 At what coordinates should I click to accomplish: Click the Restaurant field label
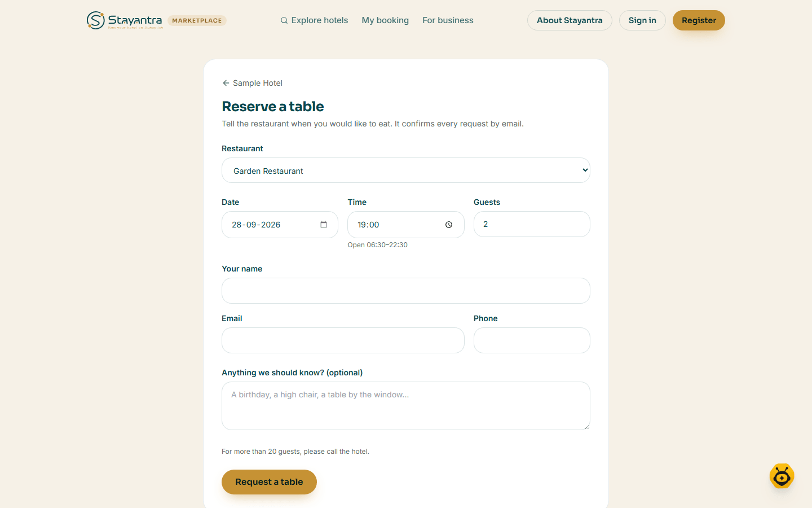[x=242, y=148]
